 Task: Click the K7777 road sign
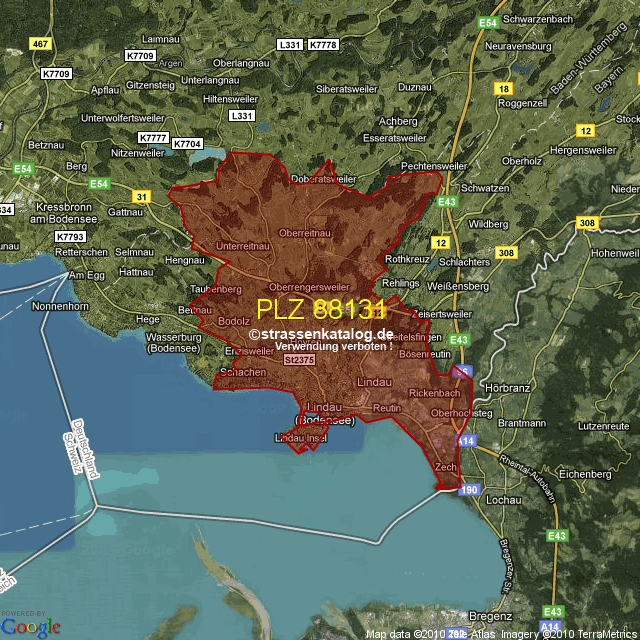[153, 137]
